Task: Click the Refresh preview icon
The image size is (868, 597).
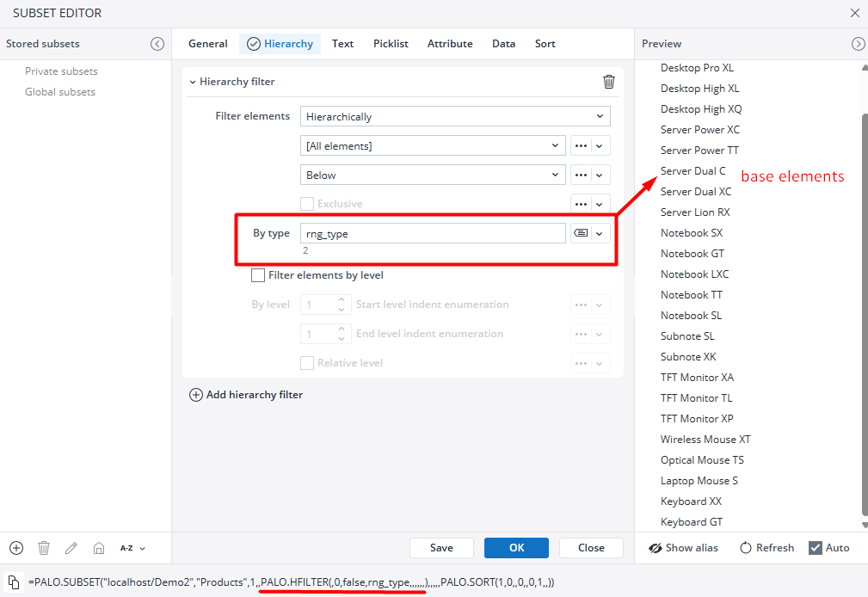Action: [x=746, y=548]
